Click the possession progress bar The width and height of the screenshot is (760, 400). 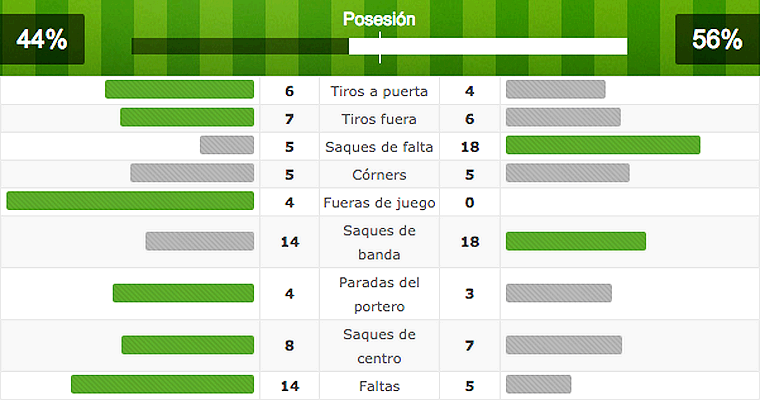click(x=379, y=46)
